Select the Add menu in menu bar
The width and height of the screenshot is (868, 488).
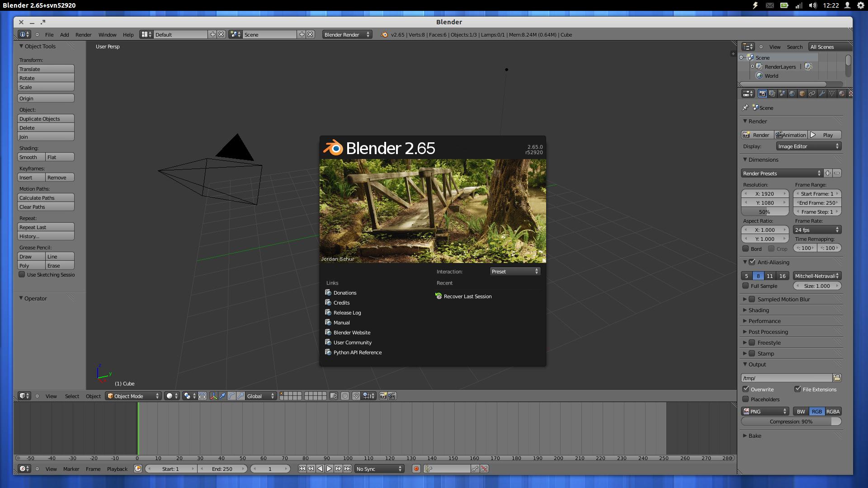[x=64, y=34]
